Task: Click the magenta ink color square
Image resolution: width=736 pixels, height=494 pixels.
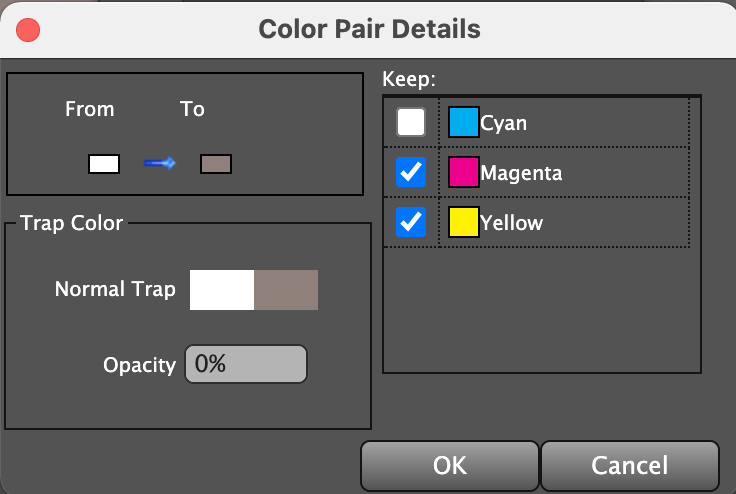Action: click(x=464, y=173)
